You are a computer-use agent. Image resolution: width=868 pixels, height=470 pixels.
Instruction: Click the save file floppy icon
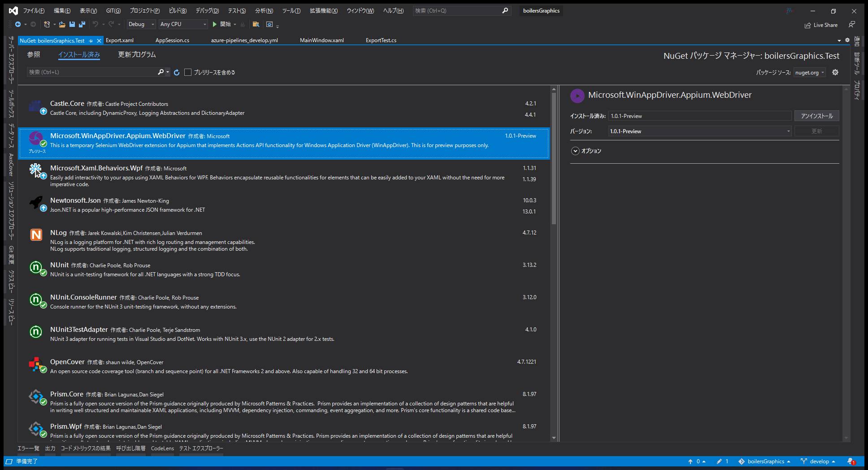pyautogui.click(x=72, y=24)
